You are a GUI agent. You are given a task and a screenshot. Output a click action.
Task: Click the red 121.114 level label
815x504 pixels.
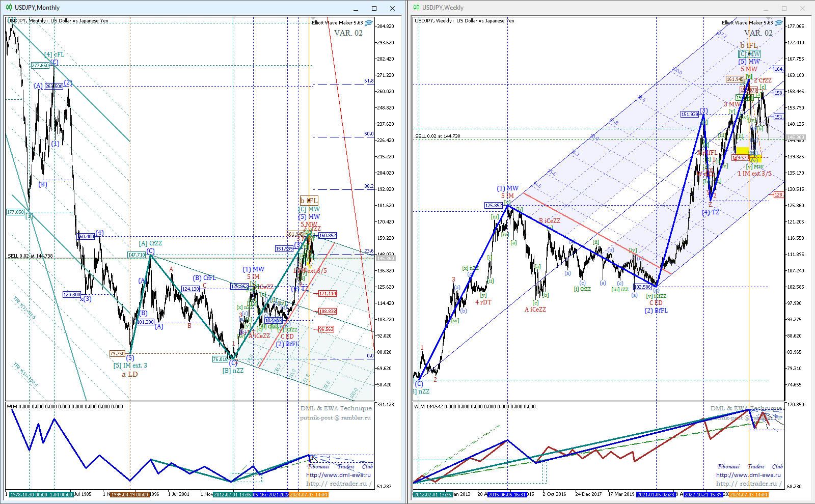[328, 293]
